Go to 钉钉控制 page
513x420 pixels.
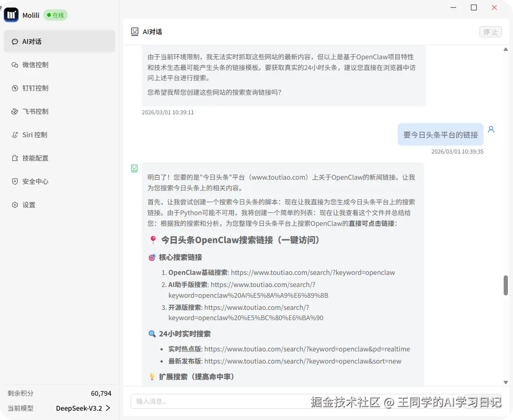tap(59, 88)
